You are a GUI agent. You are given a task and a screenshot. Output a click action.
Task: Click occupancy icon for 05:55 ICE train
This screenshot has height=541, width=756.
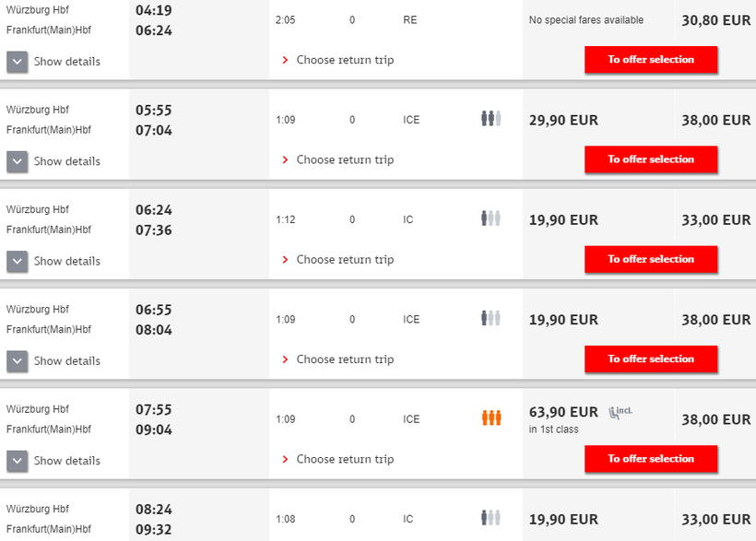pyautogui.click(x=490, y=119)
